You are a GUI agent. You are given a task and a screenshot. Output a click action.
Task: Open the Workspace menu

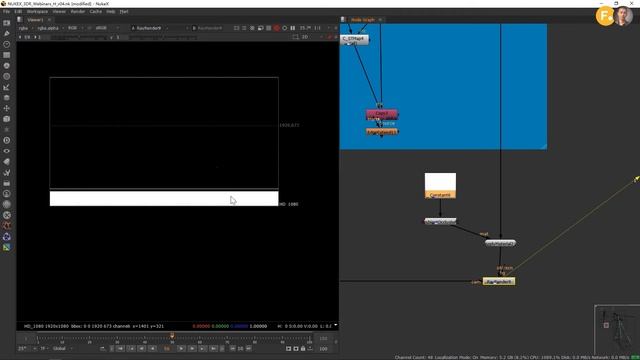click(x=37, y=11)
